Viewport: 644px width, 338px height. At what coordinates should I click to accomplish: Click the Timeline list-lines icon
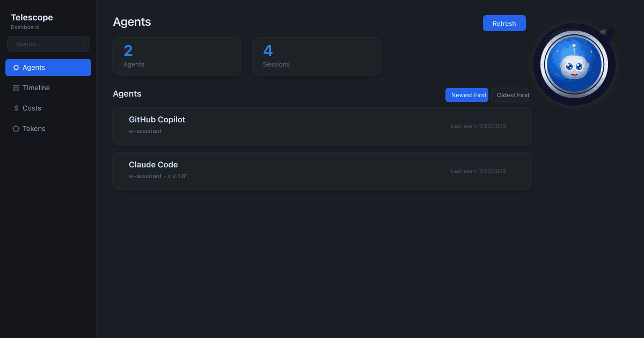(16, 88)
